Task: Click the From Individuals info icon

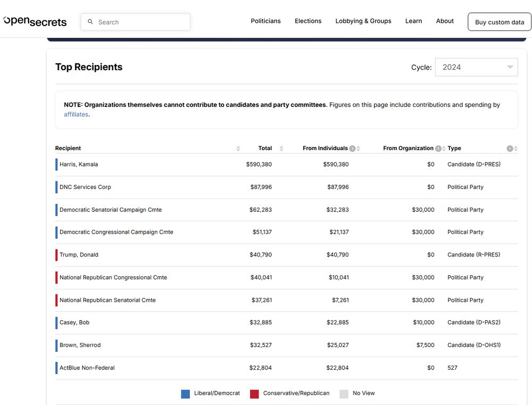Action: 353,148
